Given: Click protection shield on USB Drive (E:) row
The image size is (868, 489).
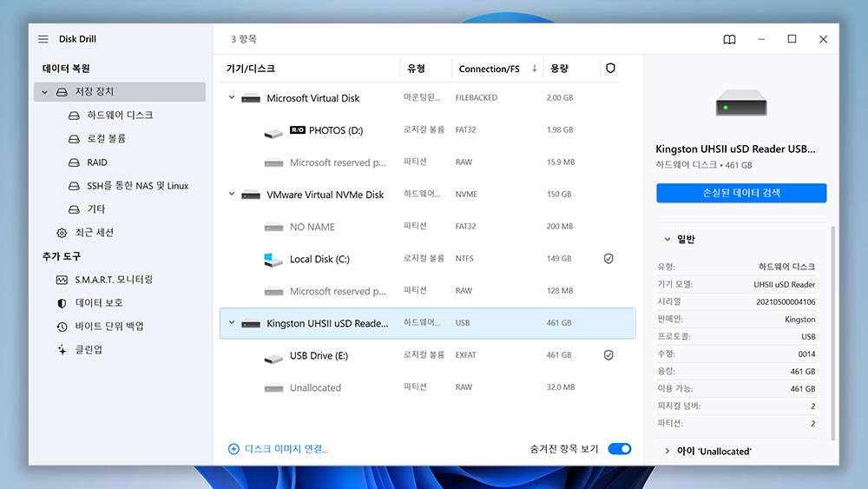Looking at the screenshot, I should [x=608, y=355].
